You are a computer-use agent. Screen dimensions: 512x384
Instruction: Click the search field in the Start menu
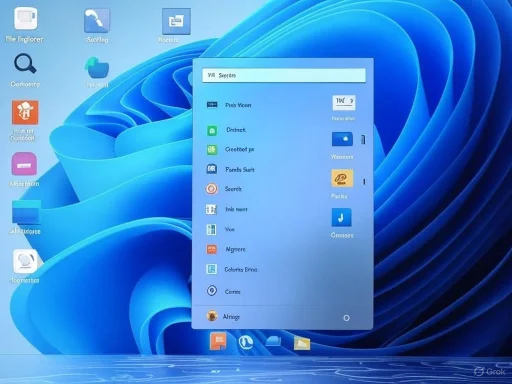click(284, 75)
